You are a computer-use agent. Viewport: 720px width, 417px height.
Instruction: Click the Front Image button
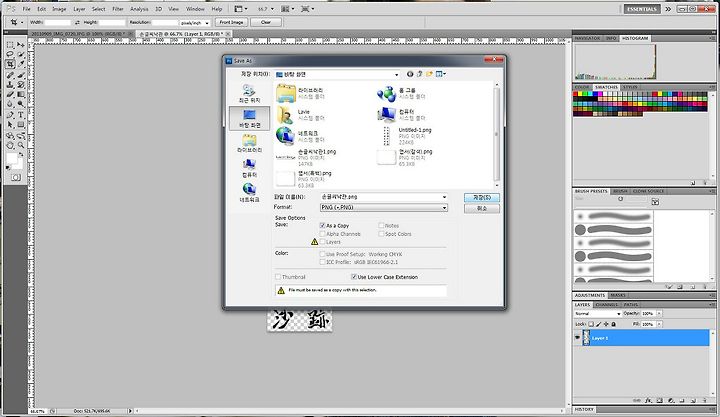point(231,22)
